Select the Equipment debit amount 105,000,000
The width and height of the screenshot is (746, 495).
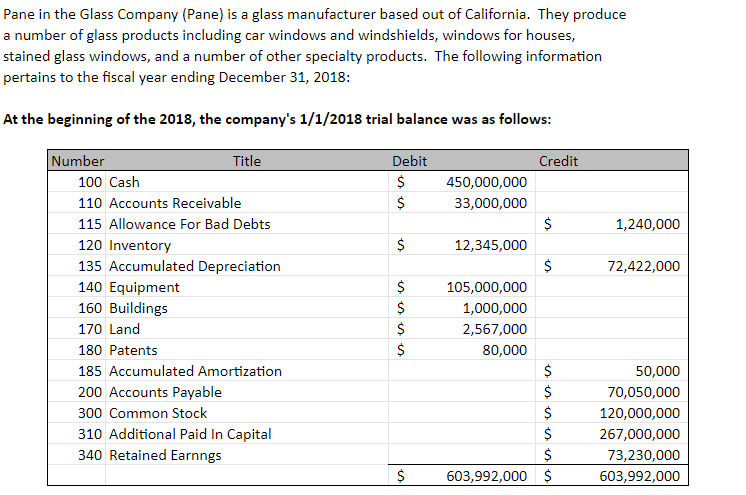click(487, 287)
